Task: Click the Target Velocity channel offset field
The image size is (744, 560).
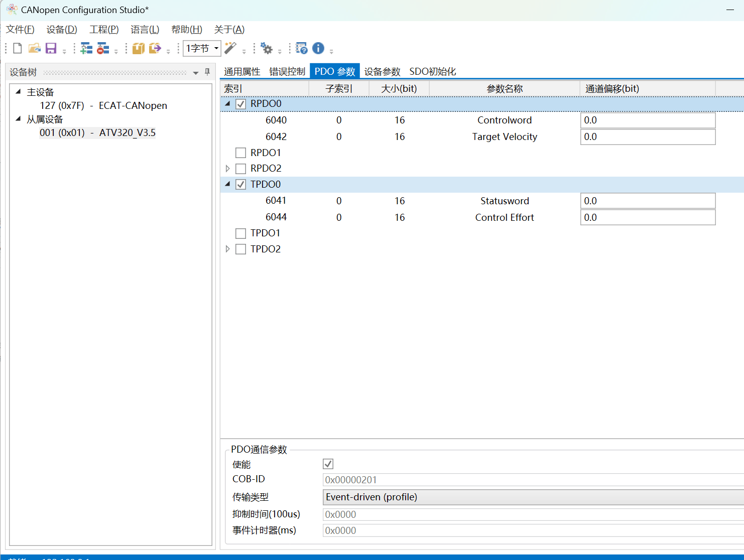Action: coord(648,137)
